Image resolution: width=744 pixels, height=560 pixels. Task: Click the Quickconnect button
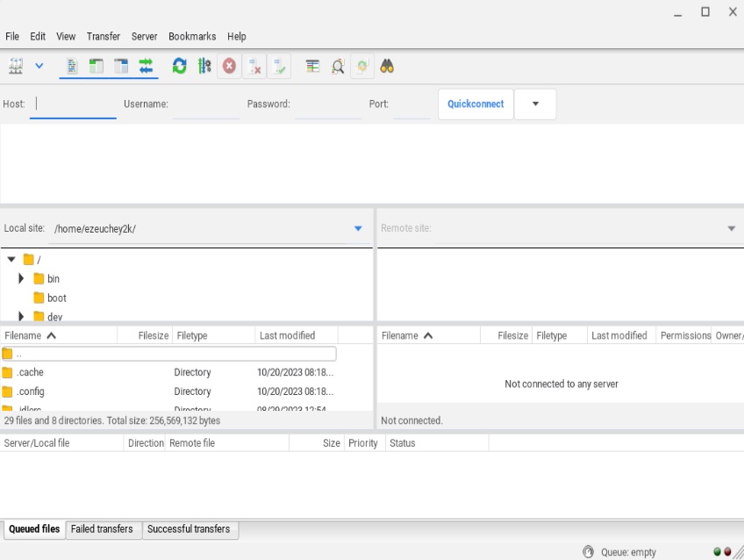476,104
